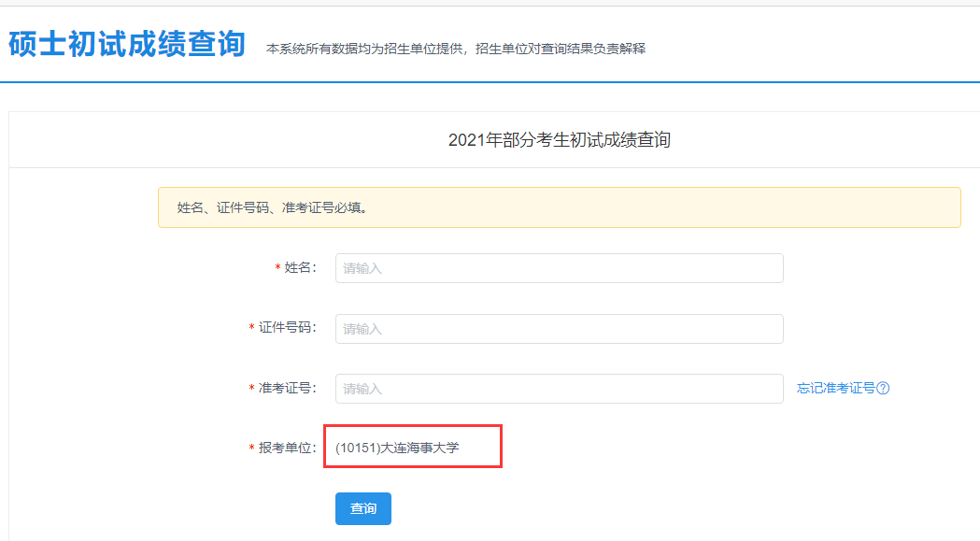The image size is (980, 541).
Task: Click the red asterisk beside 准考证号
Action: coord(251,389)
